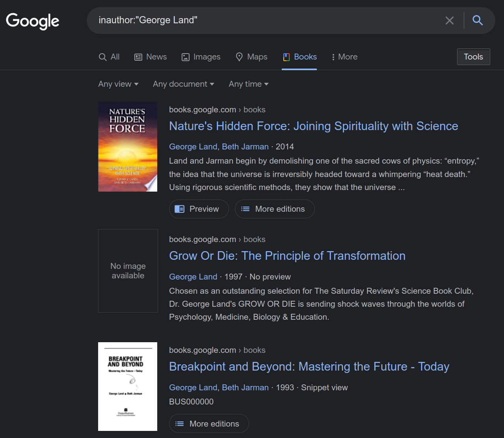Open Breakpoint and Beyond book cover thumbnail
504x438 pixels.
128,386
